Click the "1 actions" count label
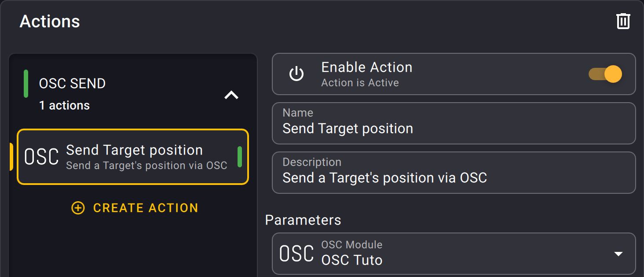 click(x=64, y=105)
